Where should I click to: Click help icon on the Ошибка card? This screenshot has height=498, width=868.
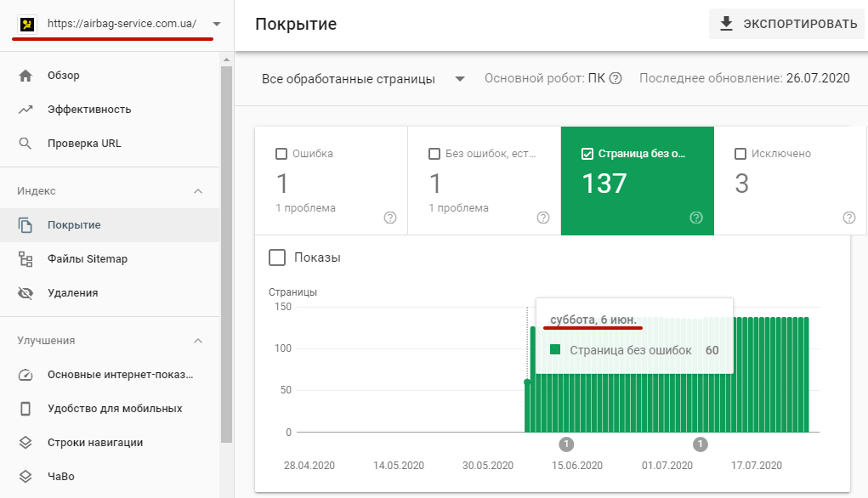click(x=390, y=218)
